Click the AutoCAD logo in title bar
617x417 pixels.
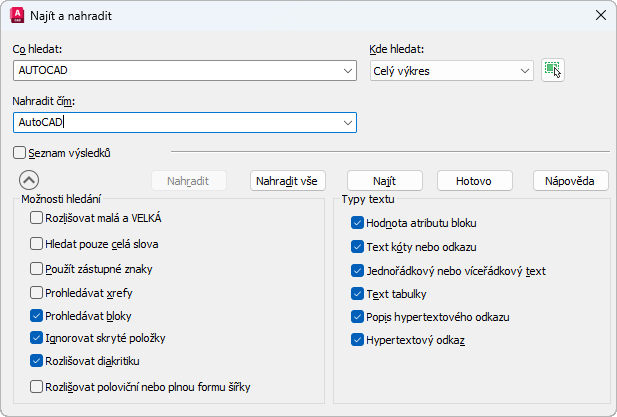point(17,15)
